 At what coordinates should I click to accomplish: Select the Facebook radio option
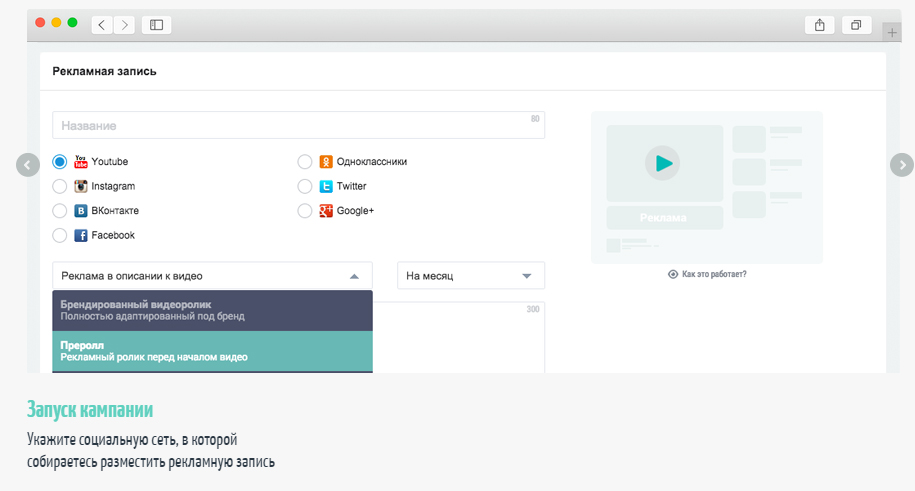coord(60,235)
